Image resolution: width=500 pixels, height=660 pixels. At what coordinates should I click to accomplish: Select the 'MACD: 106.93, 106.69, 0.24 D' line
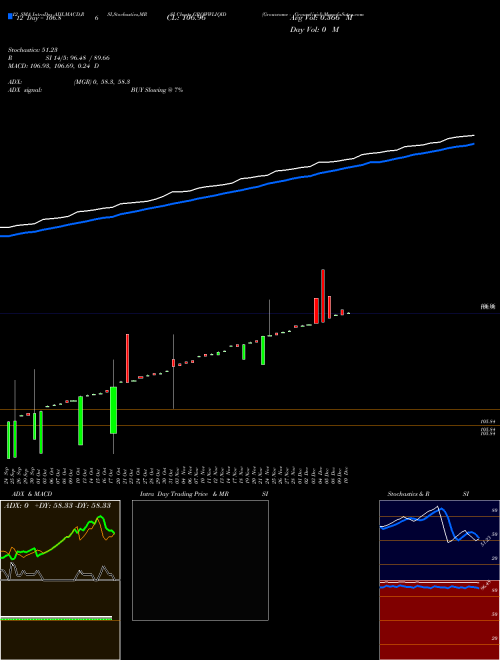click(x=53, y=66)
